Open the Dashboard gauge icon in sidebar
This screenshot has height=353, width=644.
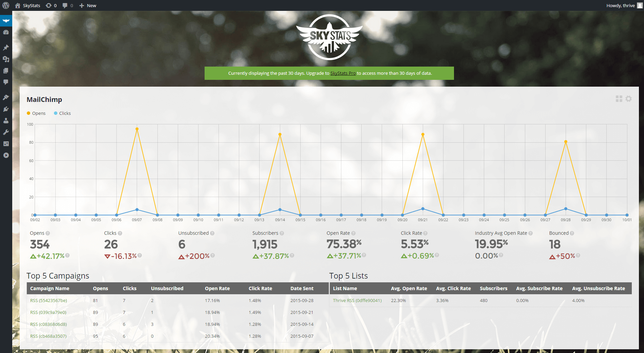(x=6, y=32)
